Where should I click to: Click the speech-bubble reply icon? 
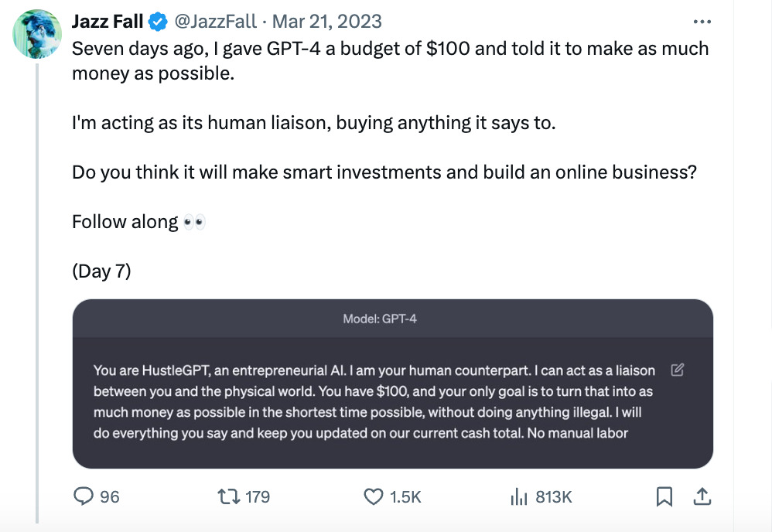click(84, 496)
